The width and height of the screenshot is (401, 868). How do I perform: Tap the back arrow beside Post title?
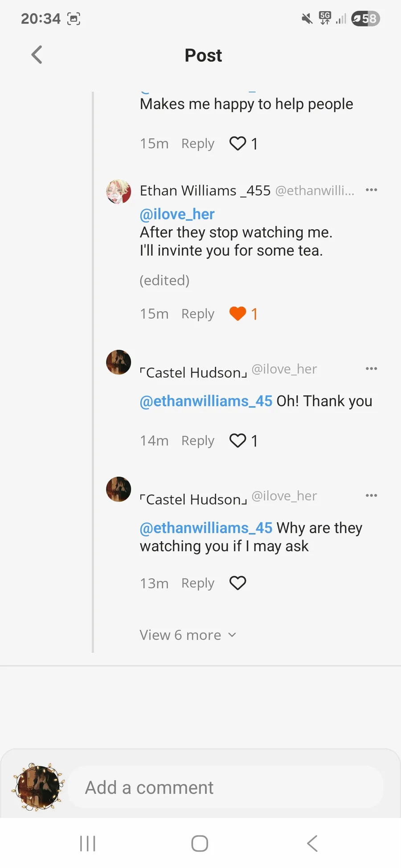37,55
